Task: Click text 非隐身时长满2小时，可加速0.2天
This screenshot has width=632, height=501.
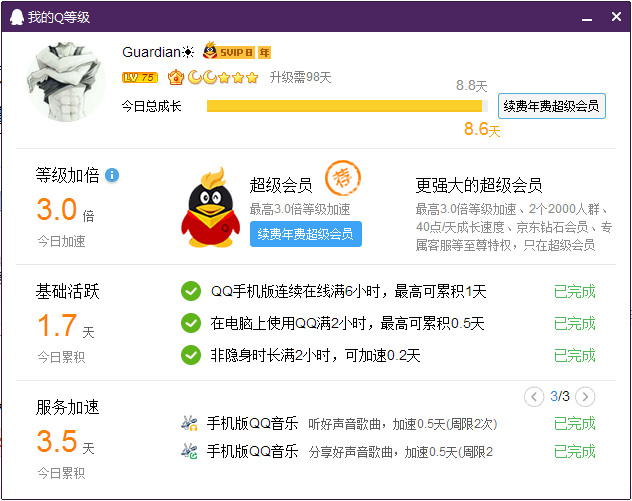Action: (316, 355)
